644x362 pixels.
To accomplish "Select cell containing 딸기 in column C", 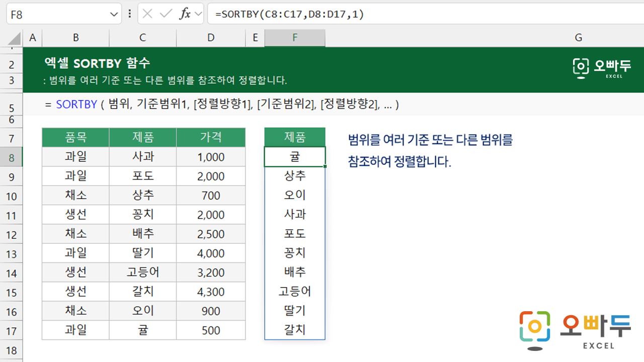I will [143, 253].
